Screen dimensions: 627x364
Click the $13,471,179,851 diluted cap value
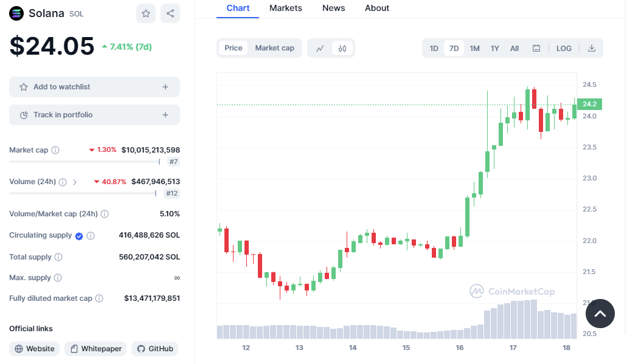tap(152, 298)
